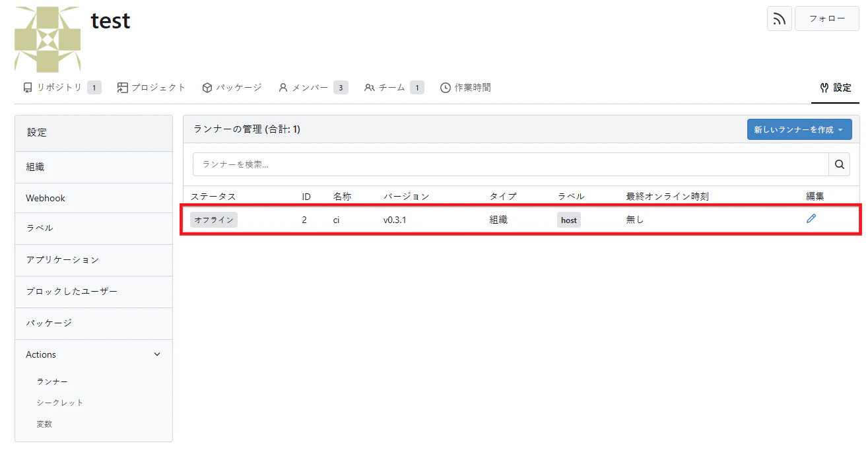This screenshot has width=868, height=456.
Task: Select the 作業時間 tab
Action: [465, 88]
